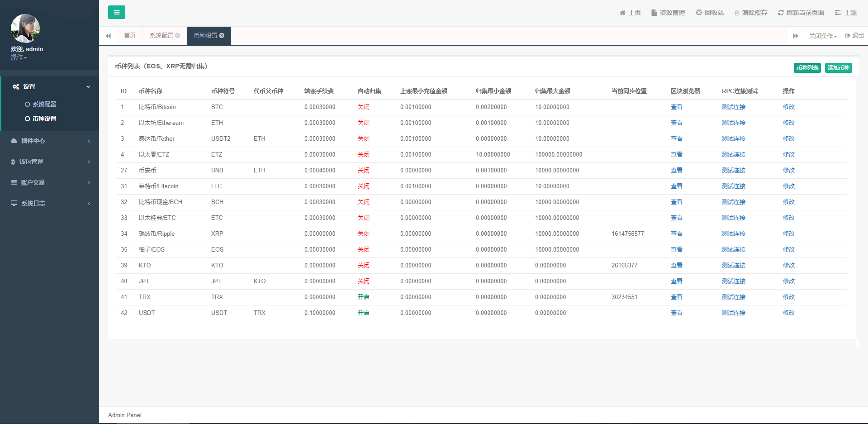The image size is (868, 424).
Task: Click 测试连接 link for Ethereum row
Action: coord(733,123)
